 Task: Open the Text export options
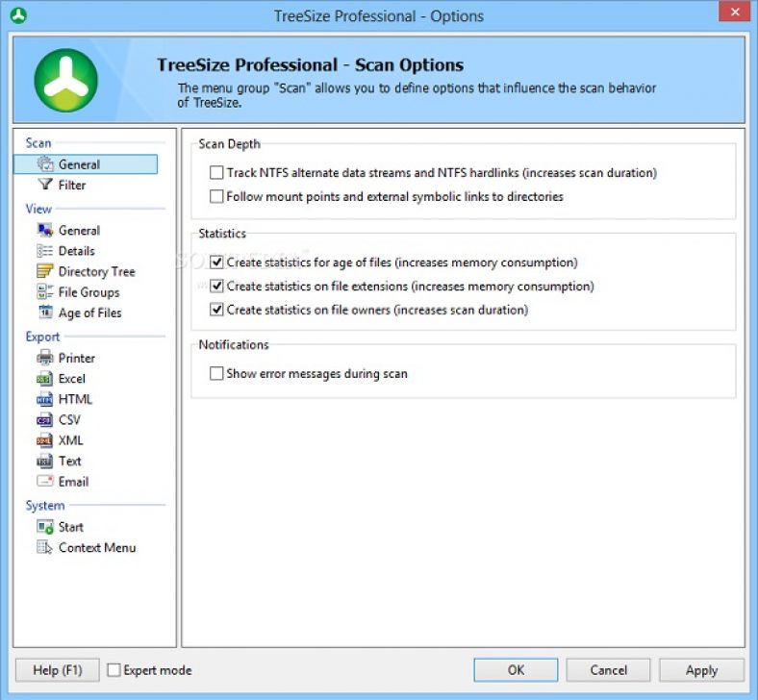pyautogui.click(x=69, y=461)
